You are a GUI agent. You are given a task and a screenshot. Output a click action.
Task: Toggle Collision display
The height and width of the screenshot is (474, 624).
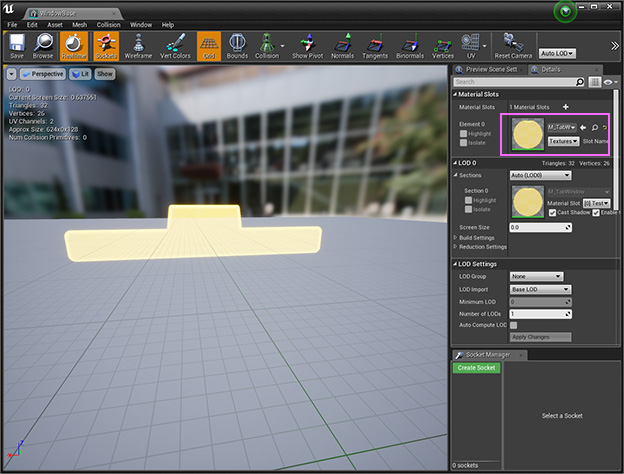click(x=267, y=46)
